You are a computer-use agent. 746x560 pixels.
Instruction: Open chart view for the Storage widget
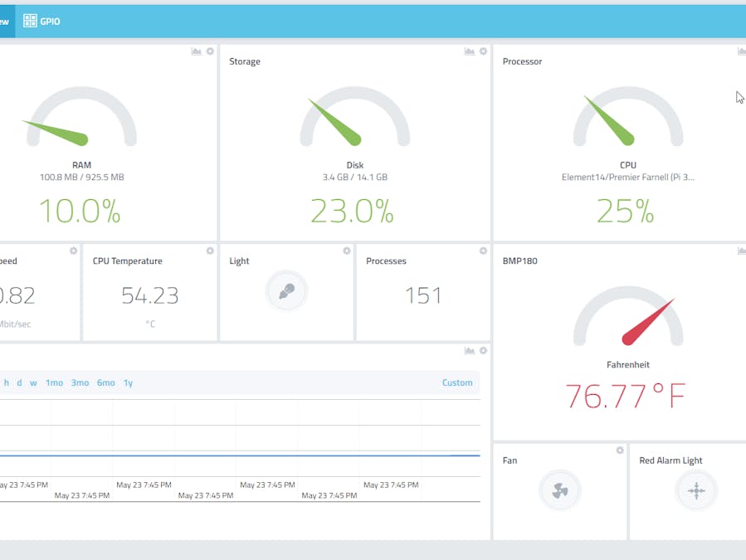(x=470, y=51)
